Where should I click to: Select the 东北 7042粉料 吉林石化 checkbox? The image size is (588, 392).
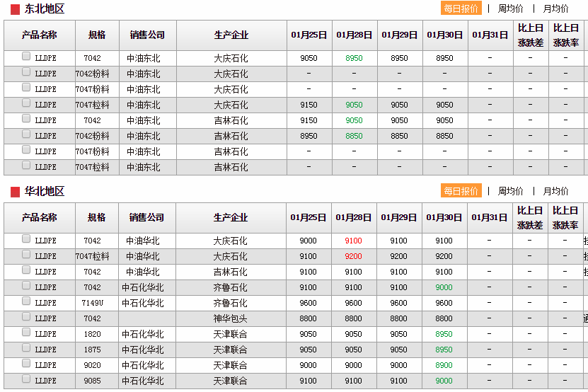coord(26,134)
